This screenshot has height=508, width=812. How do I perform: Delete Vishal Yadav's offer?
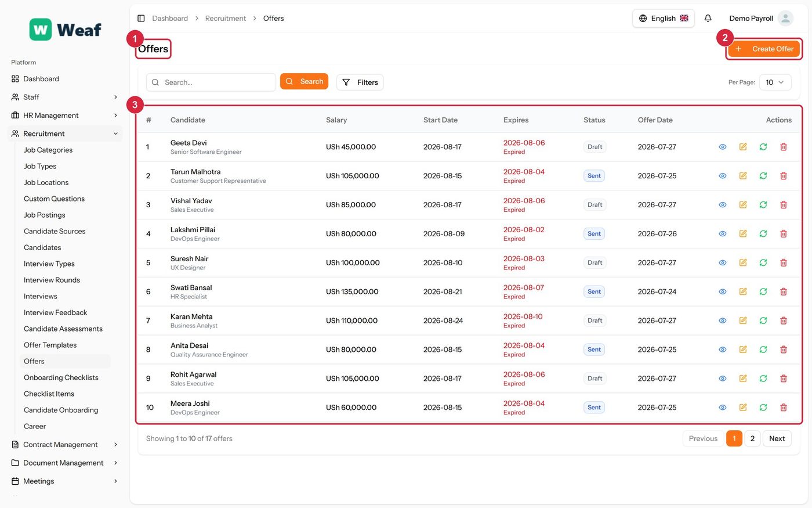pyautogui.click(x=784, y=205)
